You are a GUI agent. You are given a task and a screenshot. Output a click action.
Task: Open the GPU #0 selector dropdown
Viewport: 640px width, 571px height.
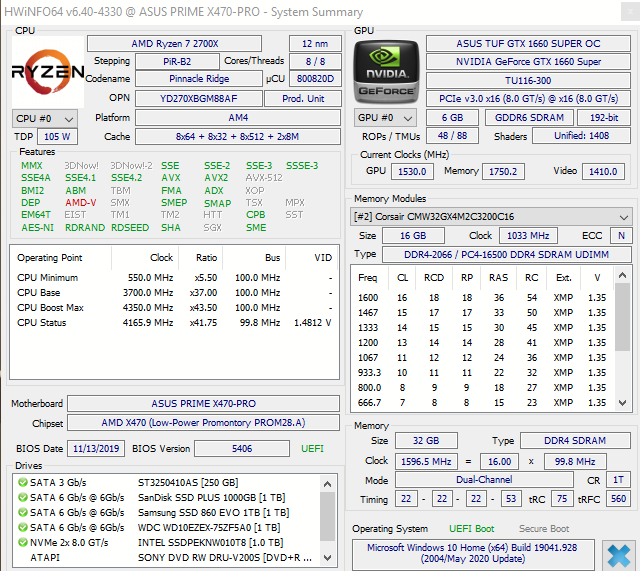tap(385, 118)
